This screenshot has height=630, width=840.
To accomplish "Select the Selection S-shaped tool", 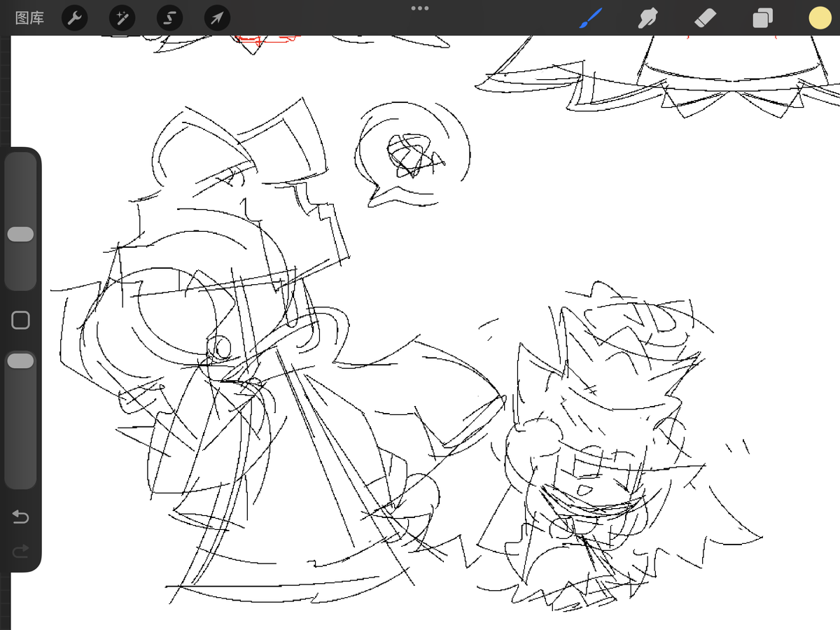I will tap(169, 18).
